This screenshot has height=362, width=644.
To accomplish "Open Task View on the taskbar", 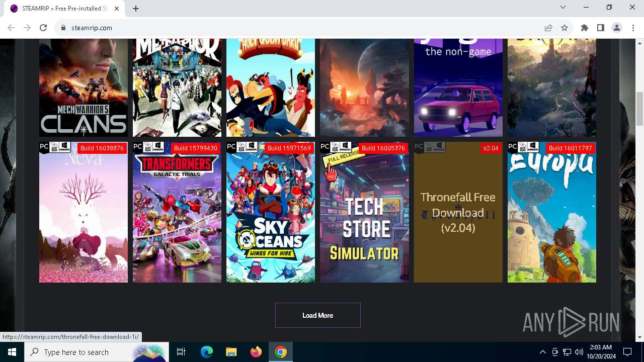I will click(x=181, y=352).
